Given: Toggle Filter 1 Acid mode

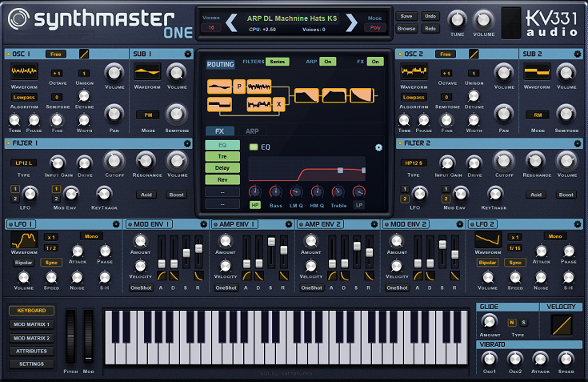Looking at the screenshot, I should (146, 195).
